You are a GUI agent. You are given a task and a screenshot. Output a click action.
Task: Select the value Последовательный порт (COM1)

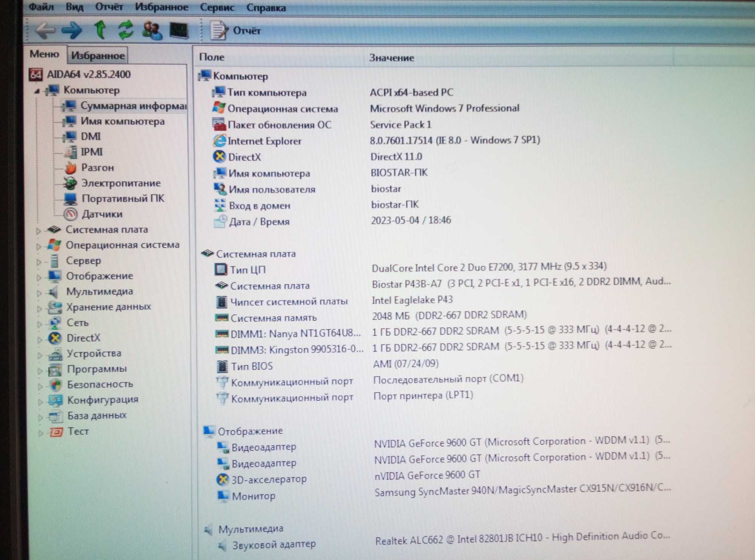pyautogui.click(x=448, y=379)
